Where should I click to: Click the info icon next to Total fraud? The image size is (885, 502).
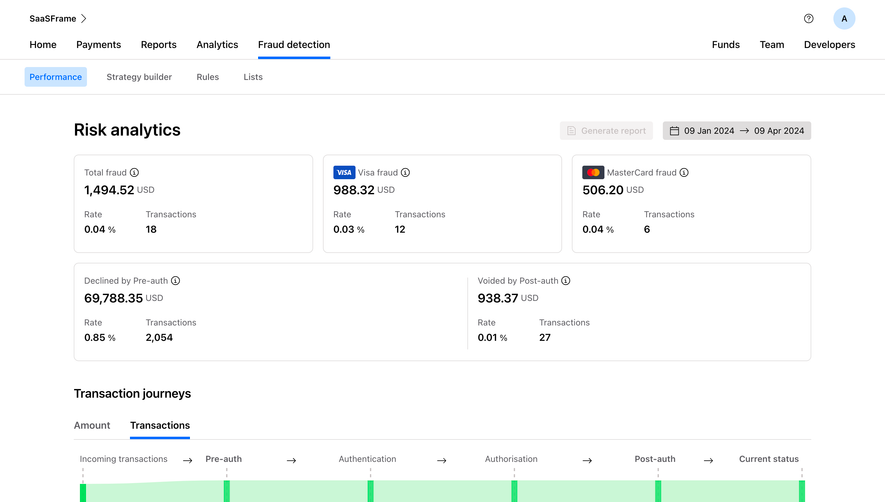pos(134,173)
